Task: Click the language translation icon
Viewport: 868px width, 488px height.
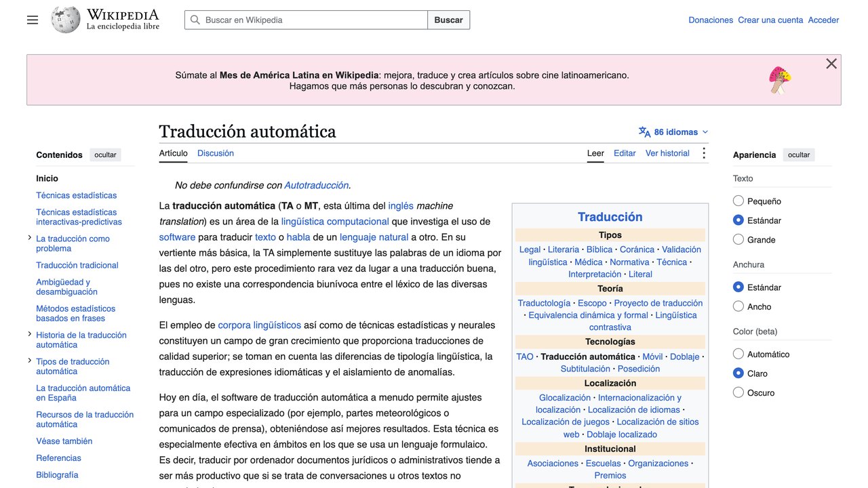Action: tap(644, 132)
